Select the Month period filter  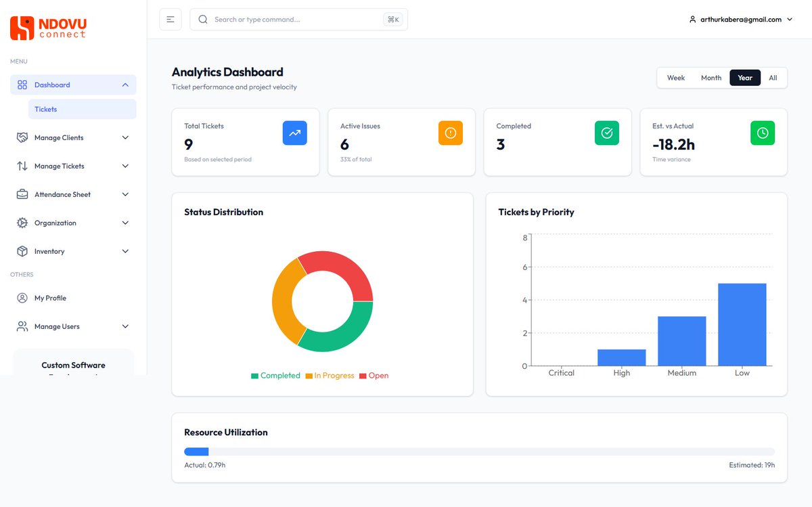tap(711, 78)
